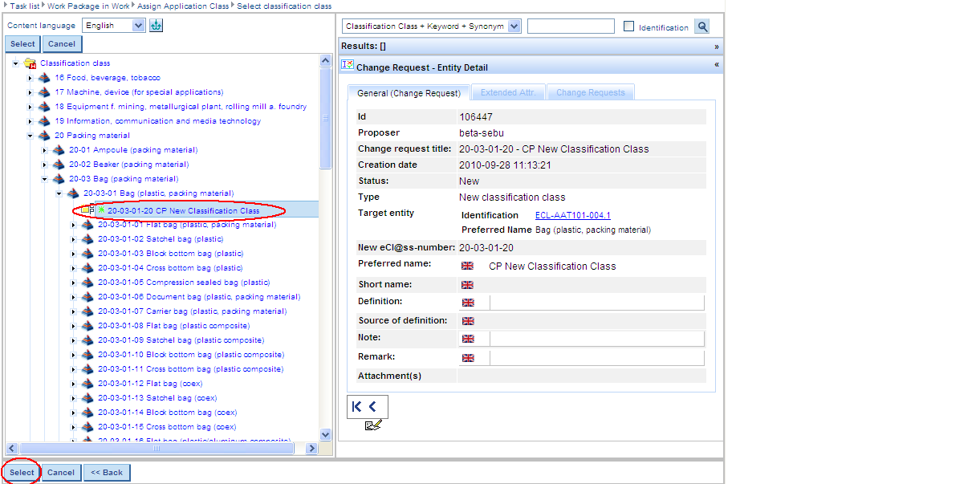The height and width of the screenshot is (484, 980).
Task: Click the previous-record arrow icon
Action: (x=372, y=407)
